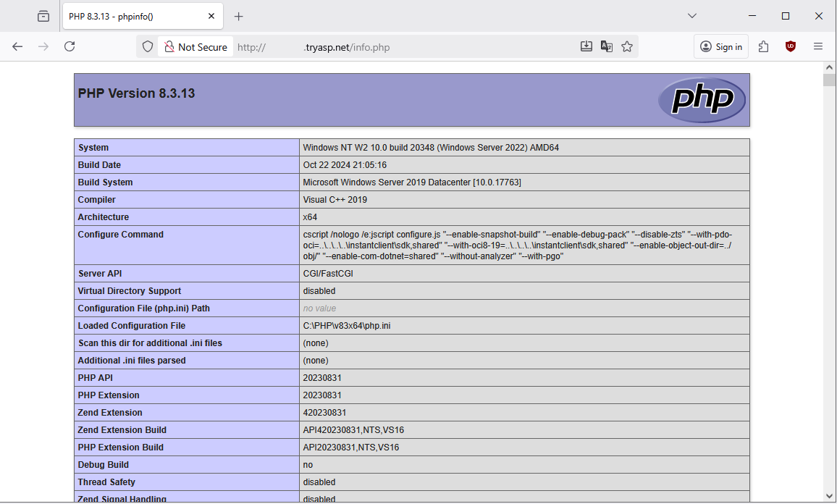
Task: Click the URL address bar field
Action: pos(405,47)
